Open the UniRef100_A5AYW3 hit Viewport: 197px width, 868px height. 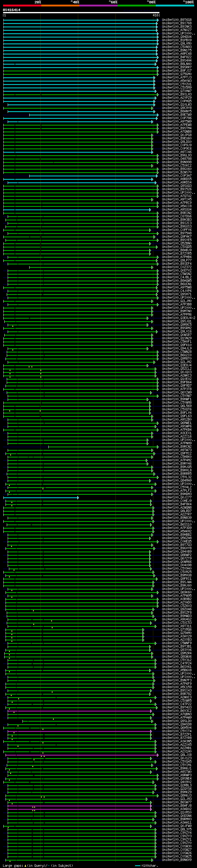pyautogui.click(x=177, y=81)
